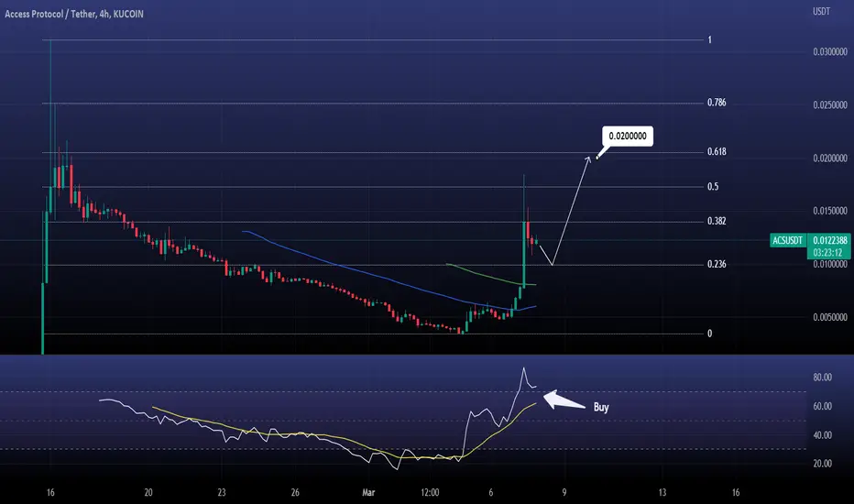The image size is (854, 504).
Task: Click the date 16 at the time axis start
Action: click(50, 493)
